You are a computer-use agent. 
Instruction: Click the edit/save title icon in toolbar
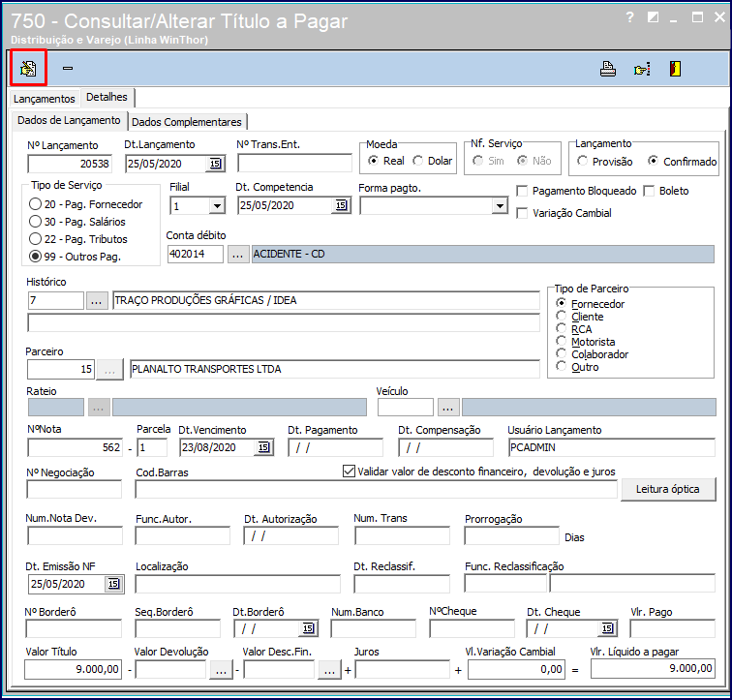(28, 68)
